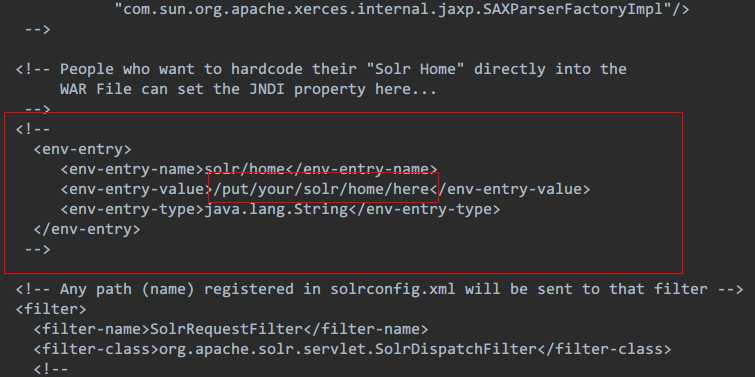The image size is (755, 377).
Task: Click the comment closer below </env-entry>
Action: pyautogui.click(x=37, y=249)
